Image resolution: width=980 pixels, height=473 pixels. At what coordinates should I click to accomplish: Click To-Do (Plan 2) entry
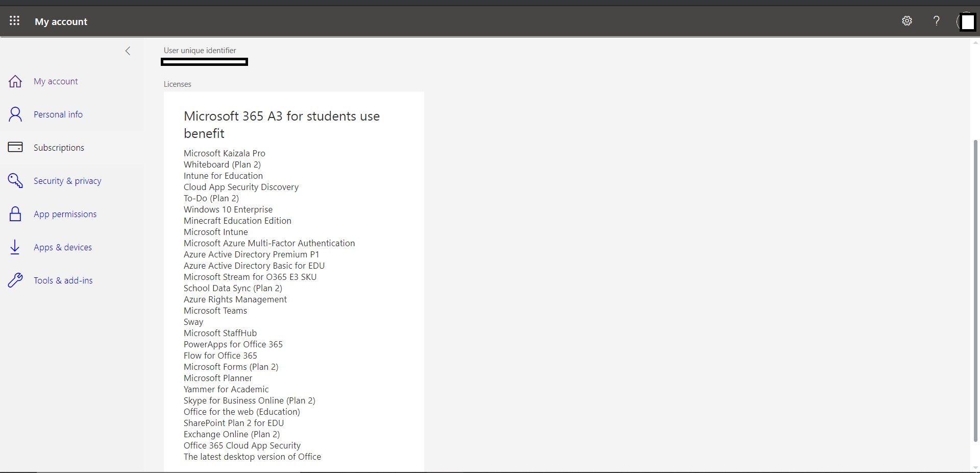[x=211, y=198]
